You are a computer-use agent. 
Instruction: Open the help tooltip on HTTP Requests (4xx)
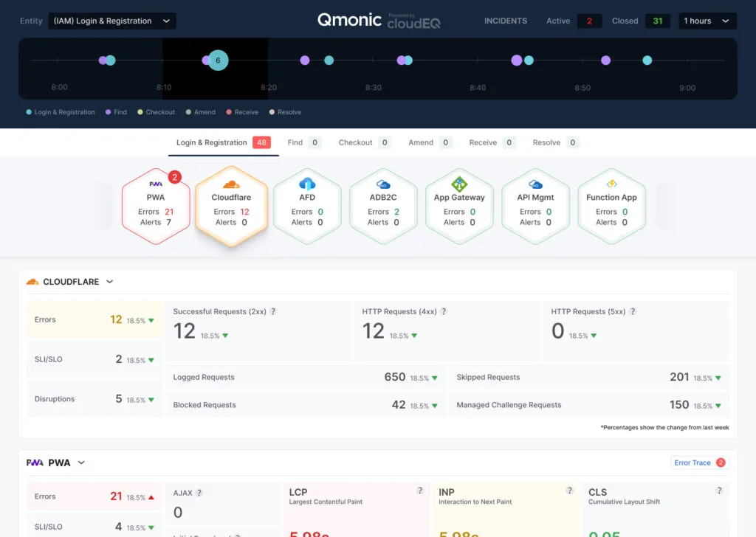[x=444, y=311]
